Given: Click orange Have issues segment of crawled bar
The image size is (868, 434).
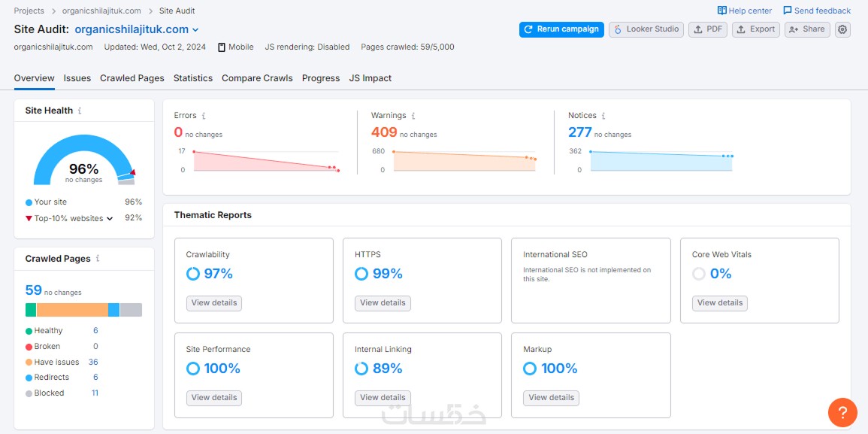Looking at the screenshot, I should pos(72,310).
